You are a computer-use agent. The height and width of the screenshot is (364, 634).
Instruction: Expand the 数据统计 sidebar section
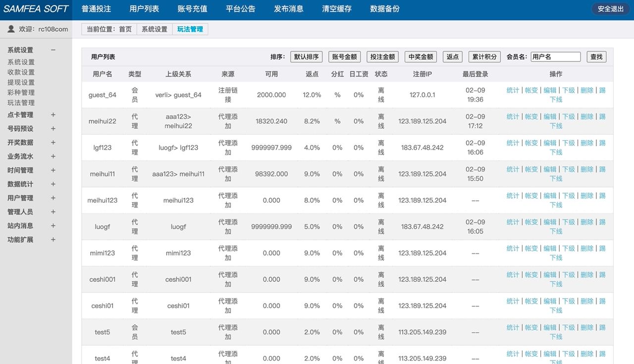click(x=53, y=184)
